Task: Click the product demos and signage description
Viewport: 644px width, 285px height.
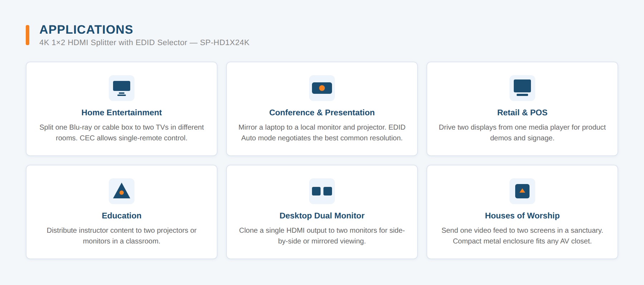Action: [522, 132]
